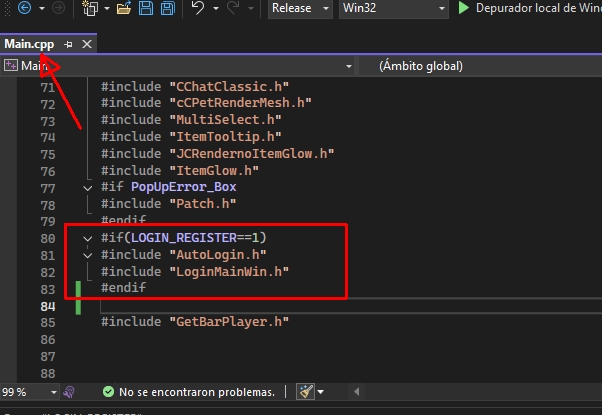Click the #endif on line 83
Viewport: 602px width, 415px height.
[x=124, y=288]
